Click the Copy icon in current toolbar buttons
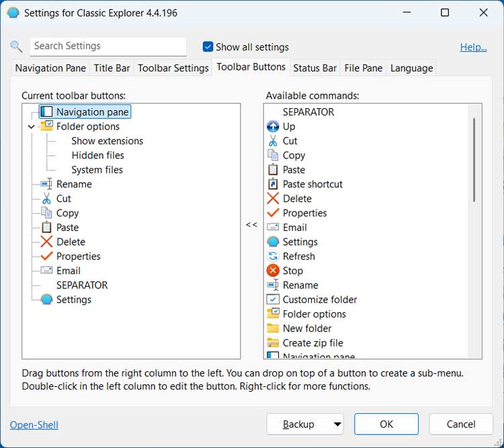The height and width of the screenshot is (448, 504). [46, 213]
